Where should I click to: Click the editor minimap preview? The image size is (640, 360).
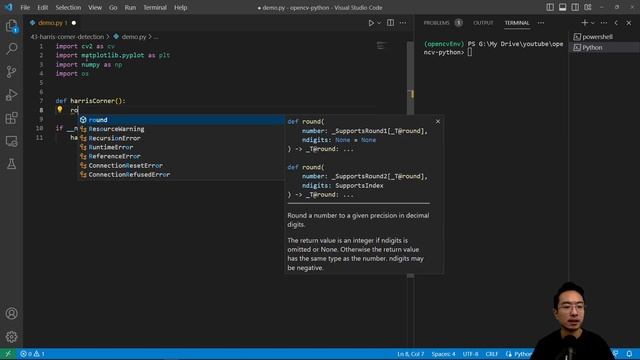click(381, 46)
